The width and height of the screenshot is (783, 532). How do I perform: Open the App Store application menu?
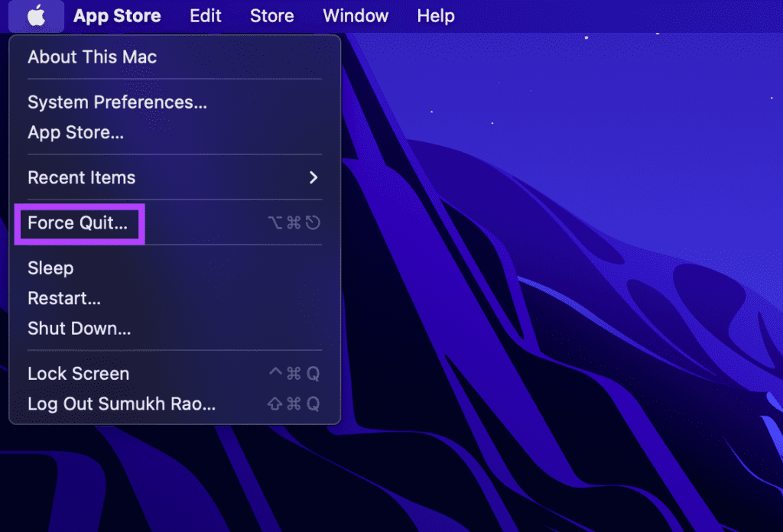(117, 16)
